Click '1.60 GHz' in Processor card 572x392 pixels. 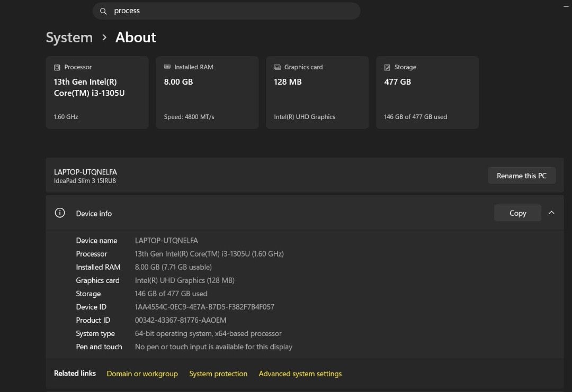click(66, 117)
